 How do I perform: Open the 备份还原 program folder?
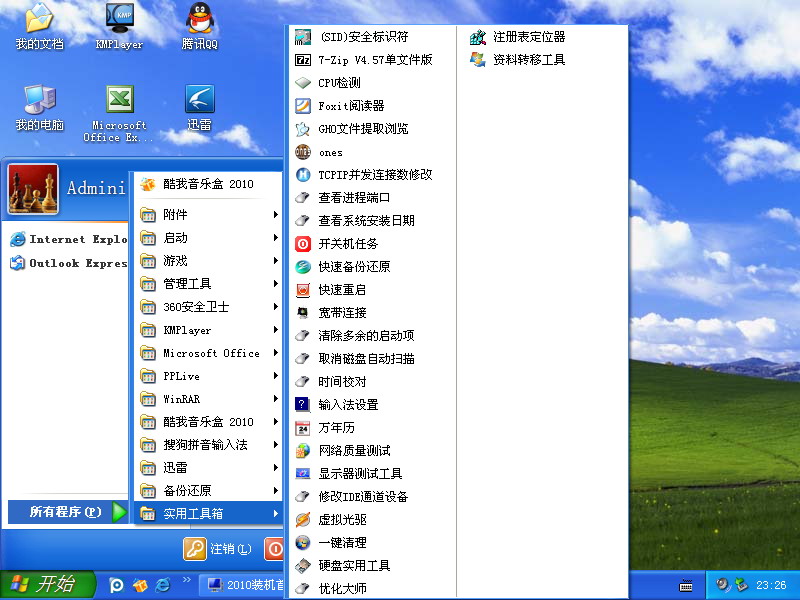click(x=208, y=490)
